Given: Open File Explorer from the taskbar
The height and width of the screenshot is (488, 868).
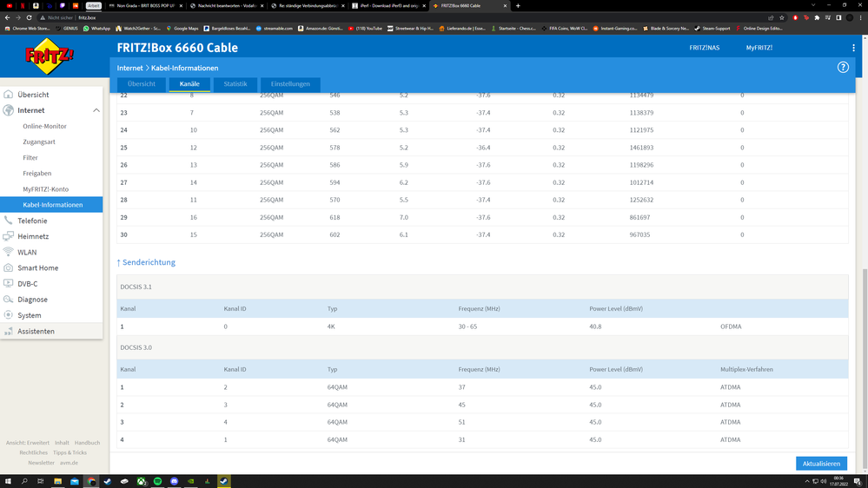Looking at the screenshot, I should point(57,481).
